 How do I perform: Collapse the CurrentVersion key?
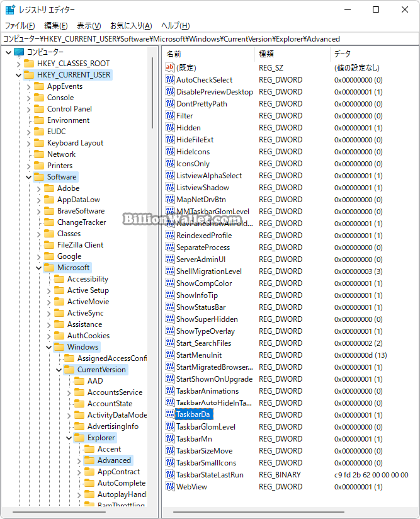(59, 370)
